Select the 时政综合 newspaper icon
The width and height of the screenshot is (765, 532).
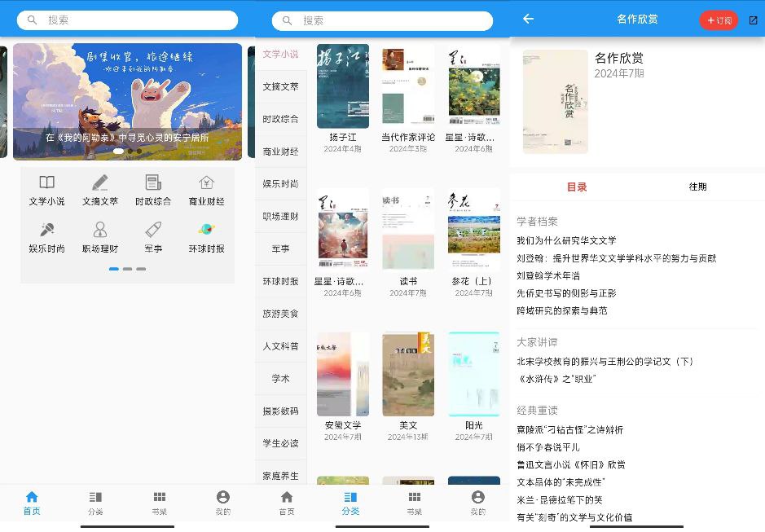153,182
